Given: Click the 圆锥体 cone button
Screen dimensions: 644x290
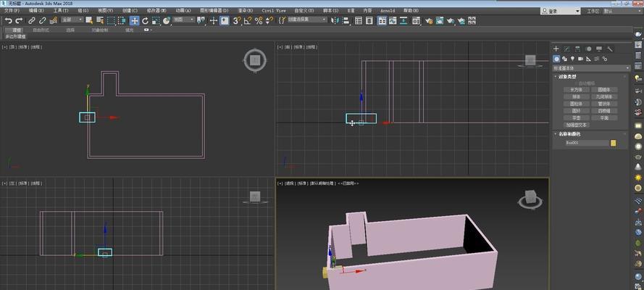Looking at the screenshot, I should 603,90.
